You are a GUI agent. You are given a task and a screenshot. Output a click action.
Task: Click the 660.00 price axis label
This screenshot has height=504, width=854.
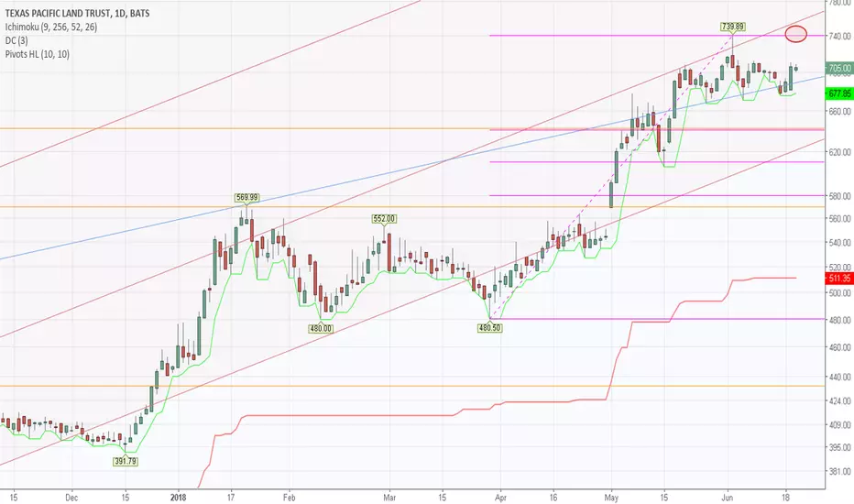[839, 111]
